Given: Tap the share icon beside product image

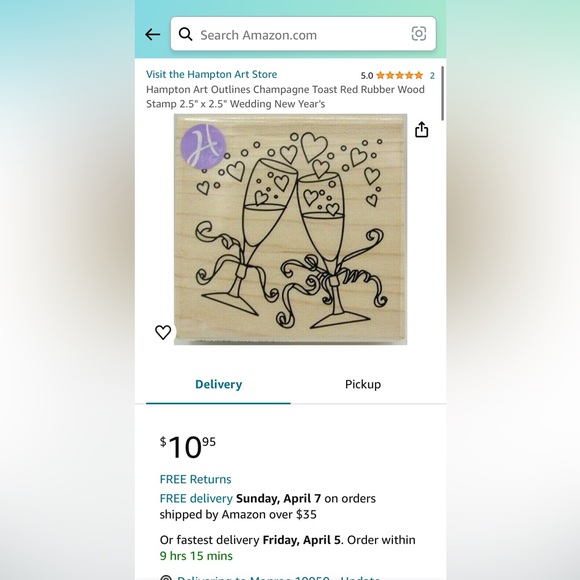Looking at the screenshot, I should point(421,129).
